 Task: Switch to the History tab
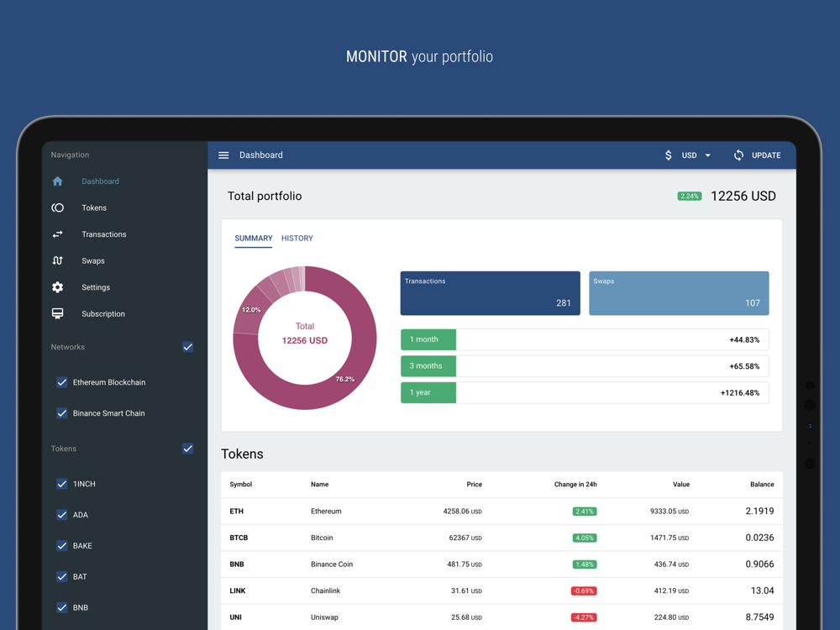pos(297,239)
